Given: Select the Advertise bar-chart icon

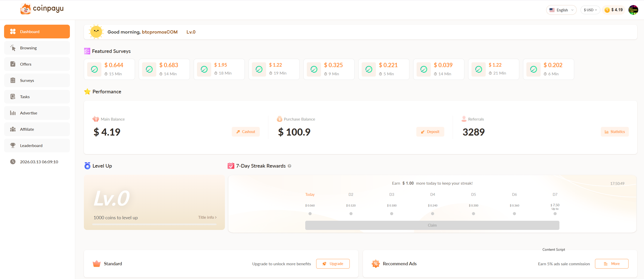Looking at the screenshot, I should tap(13, 113).
